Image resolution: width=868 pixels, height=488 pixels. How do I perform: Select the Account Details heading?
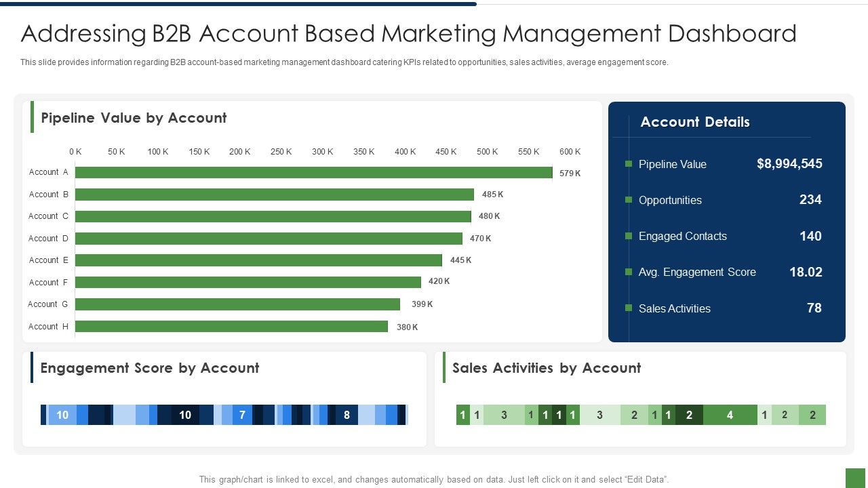coord(695,122)
